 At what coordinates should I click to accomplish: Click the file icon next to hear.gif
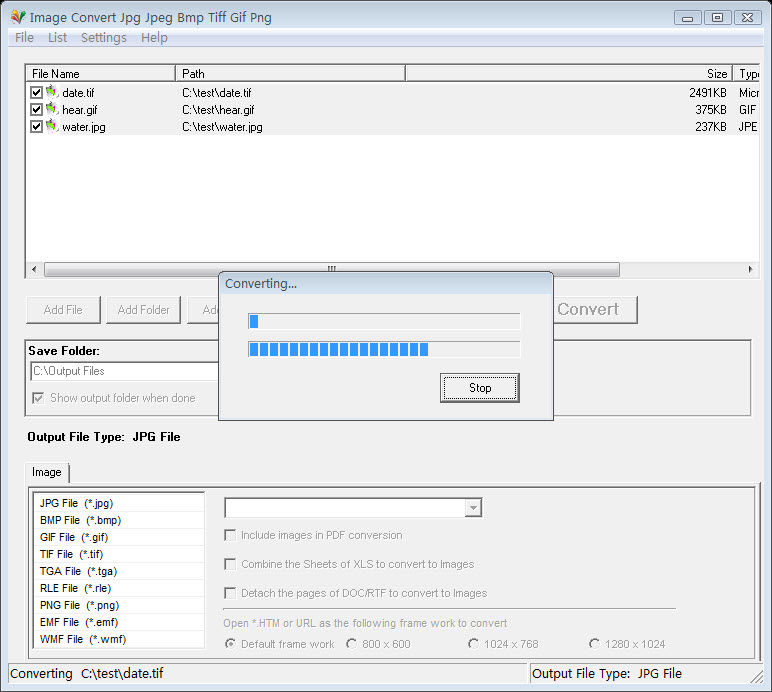click(52, 109)
